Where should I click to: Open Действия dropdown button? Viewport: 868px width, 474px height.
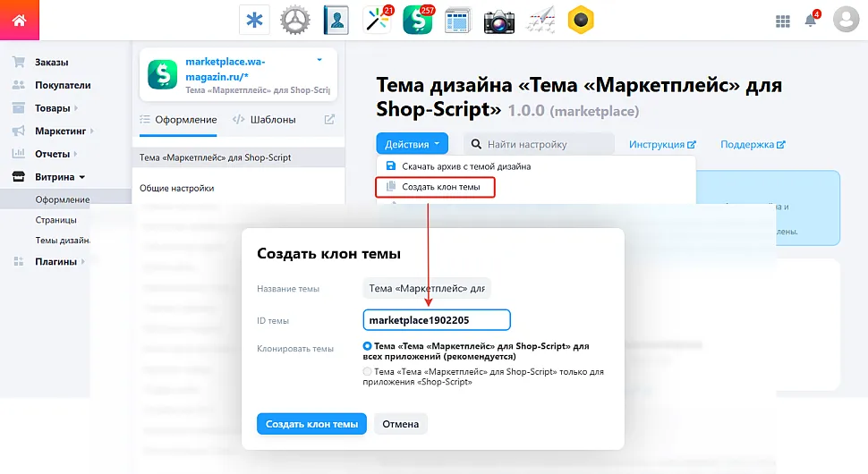(x=412, y=144)
